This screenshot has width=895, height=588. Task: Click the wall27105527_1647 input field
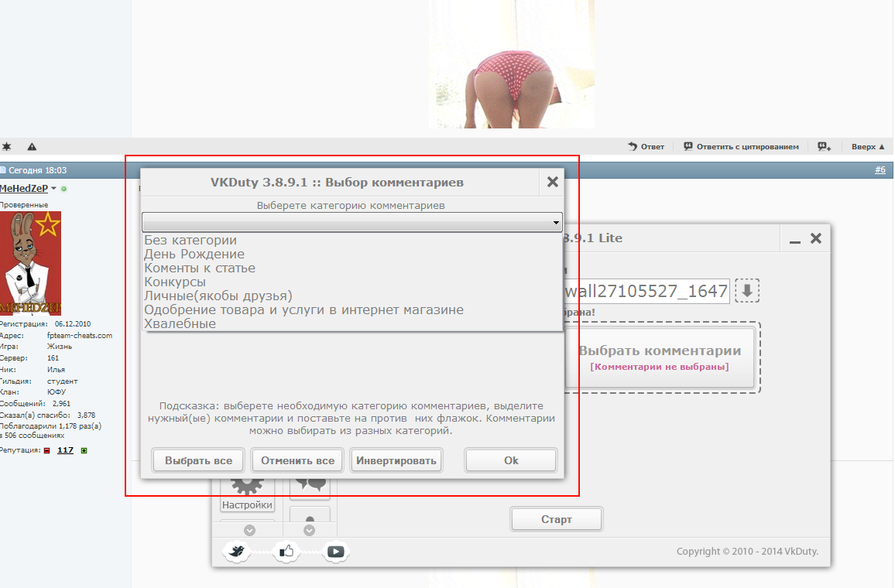point(646,292)
